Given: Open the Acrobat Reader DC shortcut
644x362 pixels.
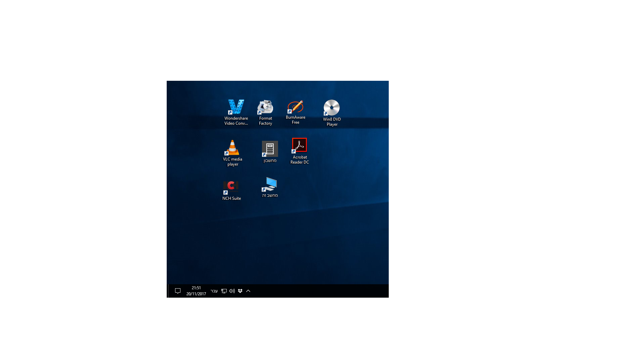Looking at the screenshot, I should tap(300, 145).
